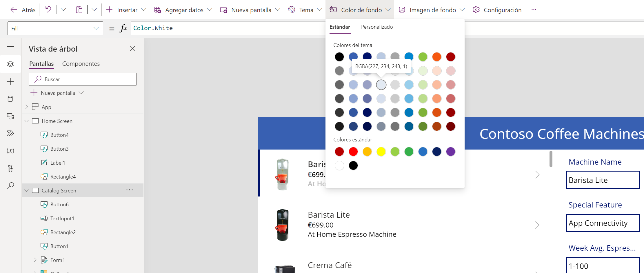Click the more options ellipsis in toolbar
This screenshot has width=644, height=273.
pos(534,10)
